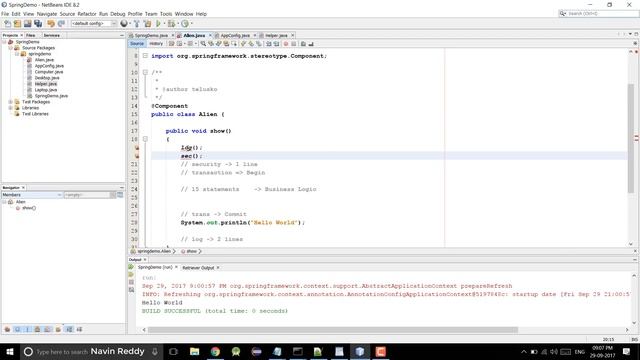Open Run Project dropdown arrow
Image resolution: width=640 pixels, height=360 pixels.
tap(164, 24)
